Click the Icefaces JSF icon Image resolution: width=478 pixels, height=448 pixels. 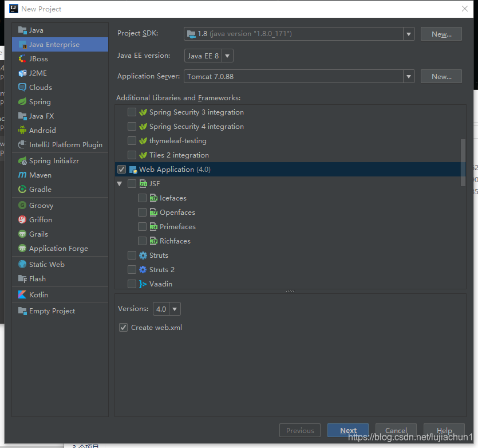153,198
